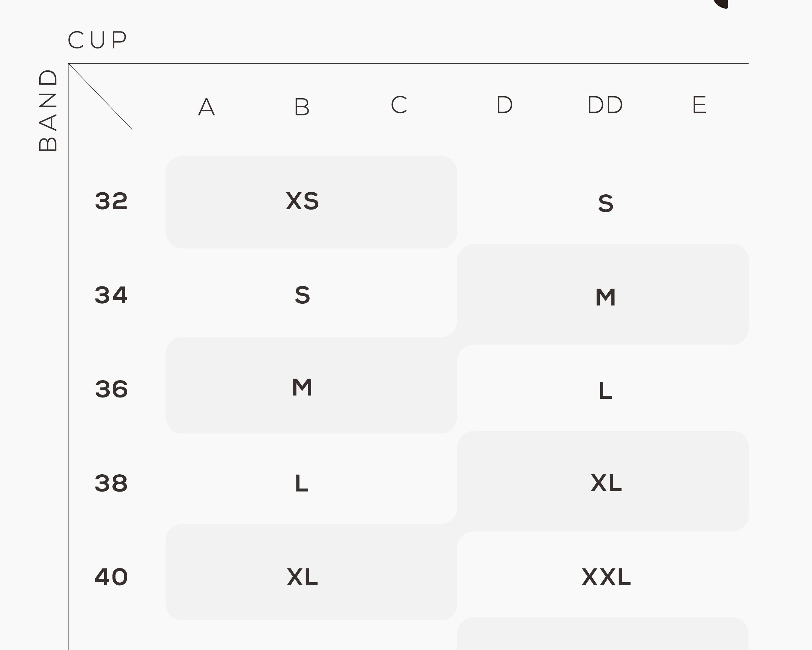Click the dark icon in top-right corner

pos(721,3)
